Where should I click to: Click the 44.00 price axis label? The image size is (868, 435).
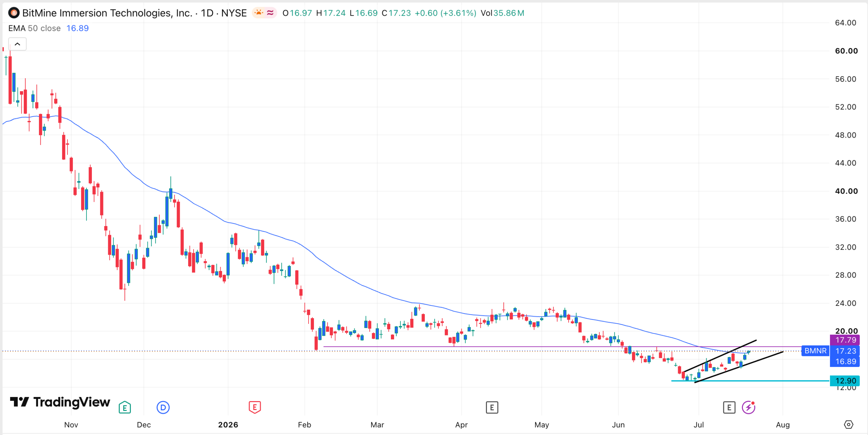tap(846, 163)
